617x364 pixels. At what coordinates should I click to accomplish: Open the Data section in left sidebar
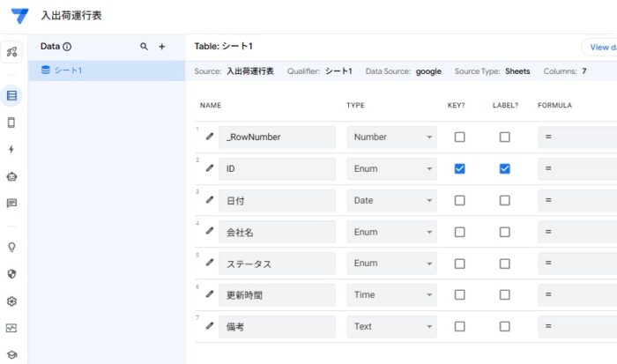tap(11, 95)
